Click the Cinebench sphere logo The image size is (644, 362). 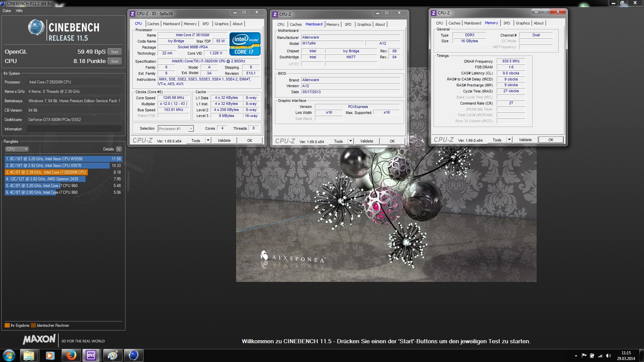[36, 27]
